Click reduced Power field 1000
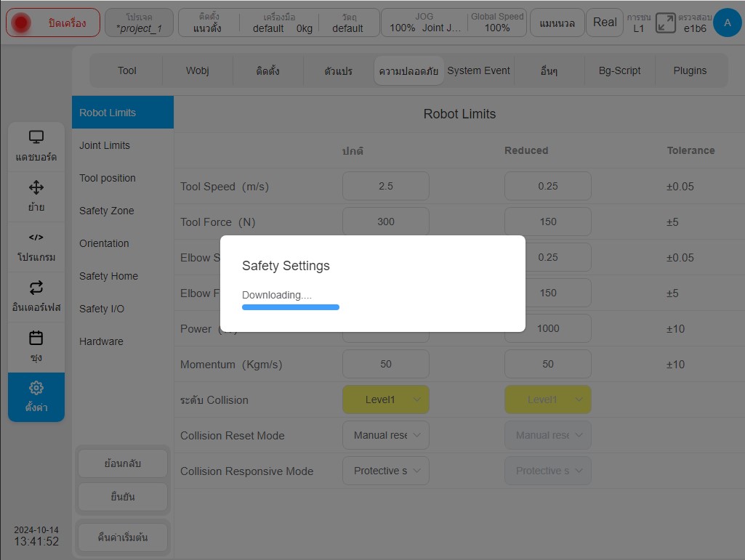745x560 pixels. (x=548, y=328)
